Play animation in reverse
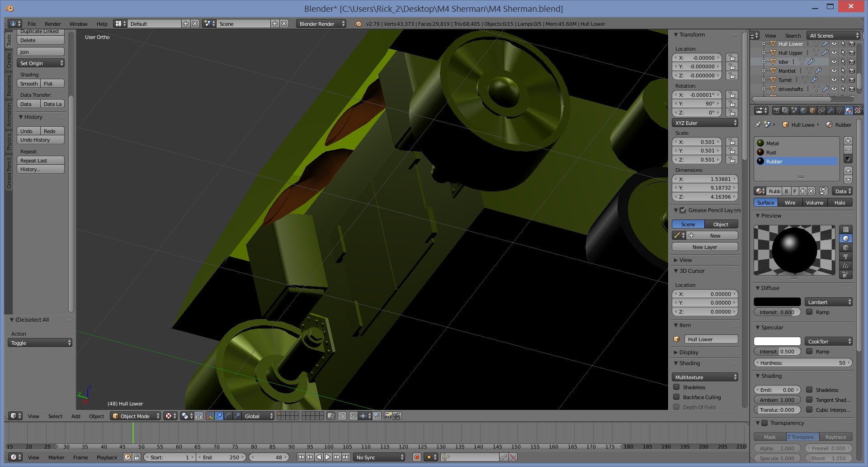The height and width of the screenshot is (467, 868). tap(319, 457)
